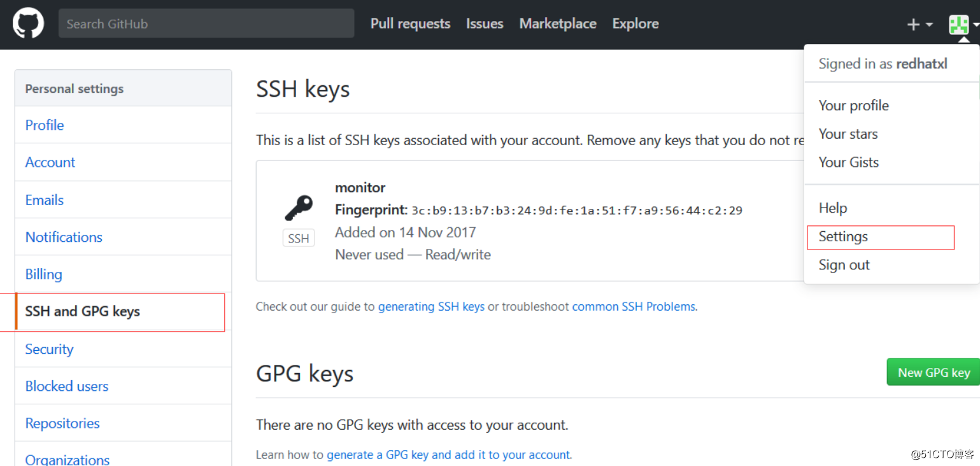This screenshot has height=466, width=980.
Task: Open Profile settings in sidebar
Action: pyautogui.click(x=123, y=125)
